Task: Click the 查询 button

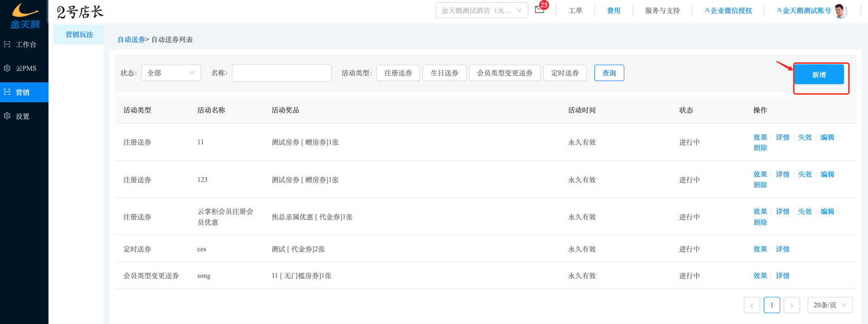Action: pyautogui.click(x=609, y=73)
